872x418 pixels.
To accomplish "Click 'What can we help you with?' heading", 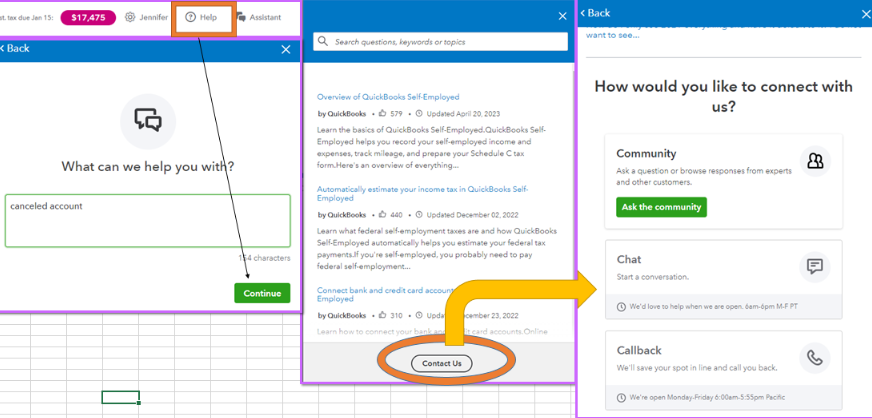I will (x=147, y=166).
